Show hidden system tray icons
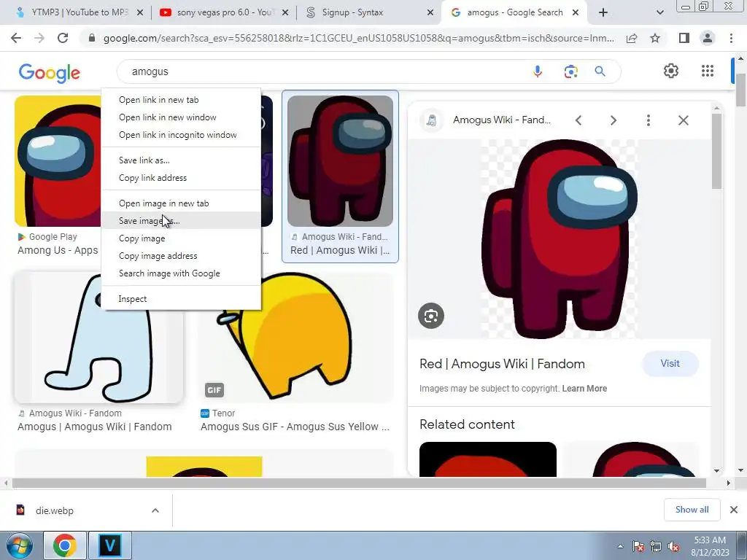This screenshot has width=747, height=560. click(x=620, y=546)
